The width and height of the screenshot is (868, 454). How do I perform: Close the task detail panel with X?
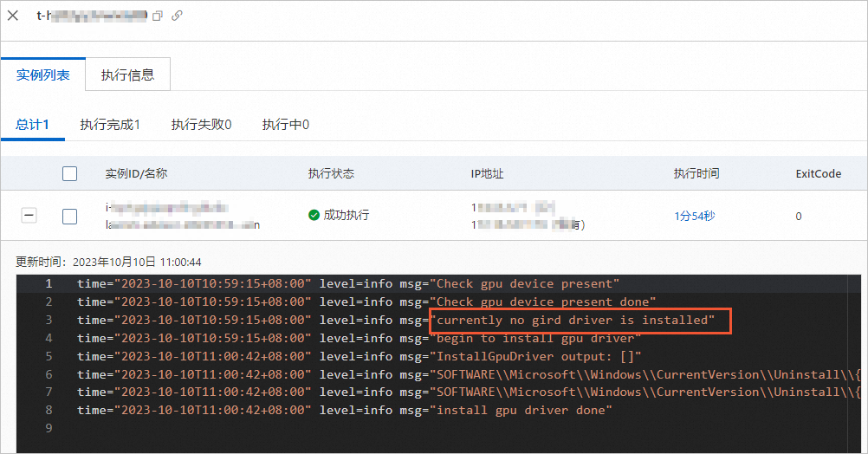tap(13, 16)
